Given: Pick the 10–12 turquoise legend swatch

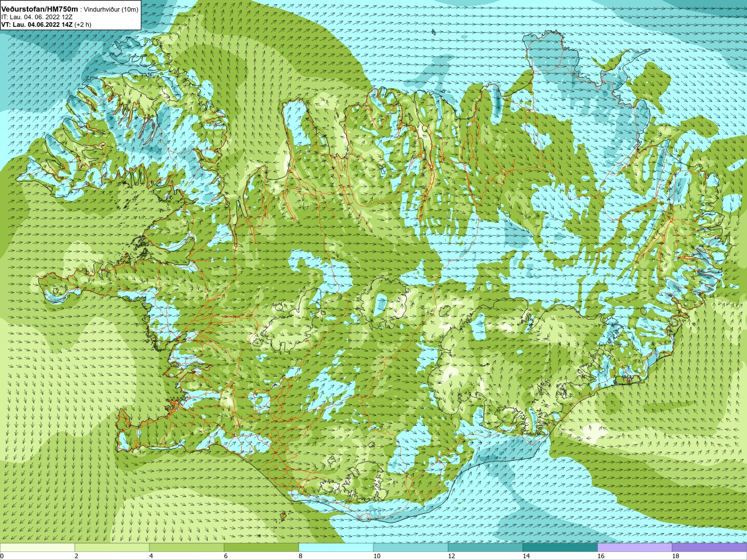Looking at the screenshot, I should (x=411, y=548).
